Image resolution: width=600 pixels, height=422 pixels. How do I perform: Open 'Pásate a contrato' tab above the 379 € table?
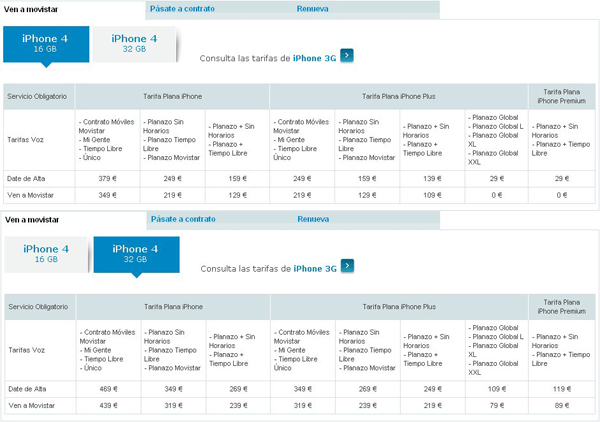click(x=182, y=9)
